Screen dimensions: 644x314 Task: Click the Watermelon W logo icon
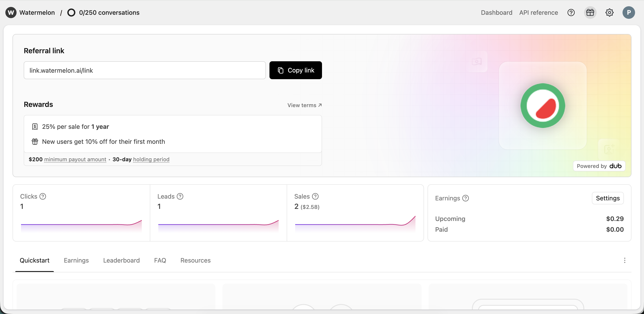[x=11, y=13]
